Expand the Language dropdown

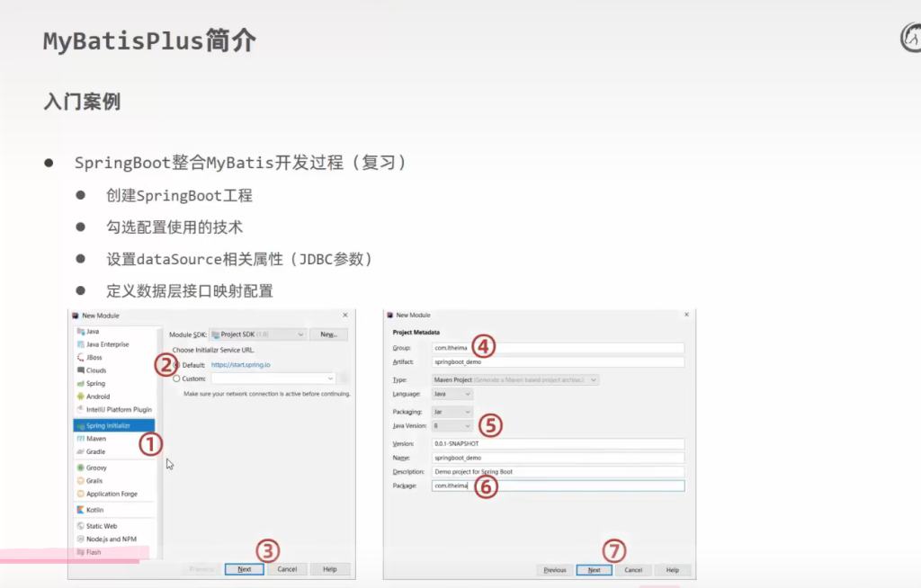[x=452, y=394]
